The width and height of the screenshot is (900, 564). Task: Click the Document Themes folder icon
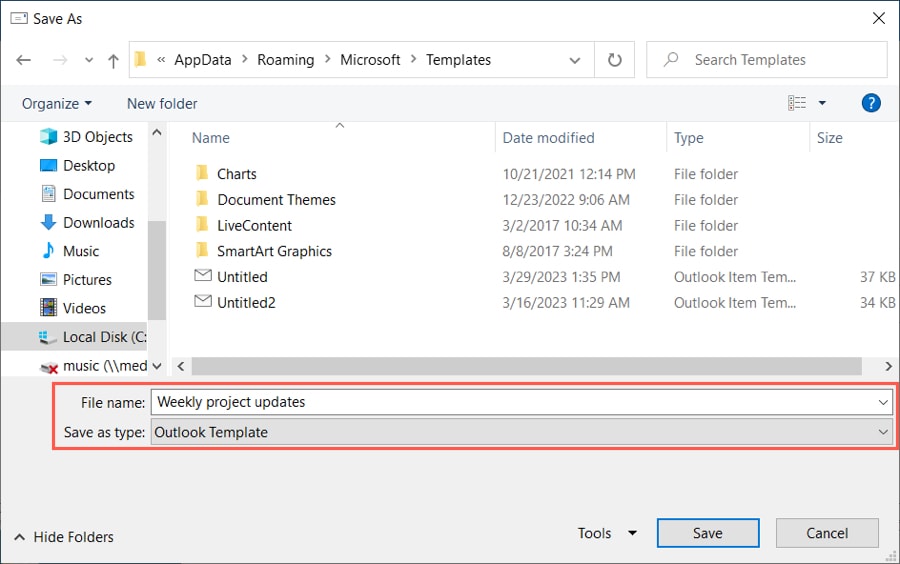click(x=202, y=198)
